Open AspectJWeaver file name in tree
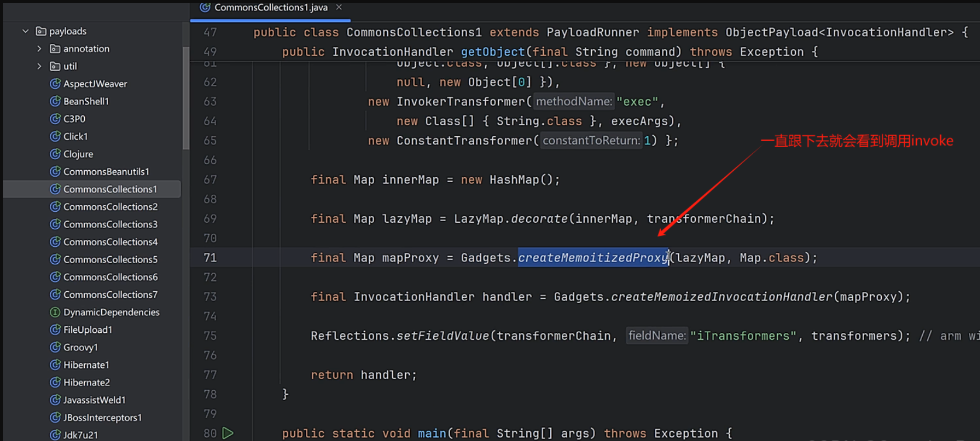Viewport: 980px width, 441px height. 95,84
